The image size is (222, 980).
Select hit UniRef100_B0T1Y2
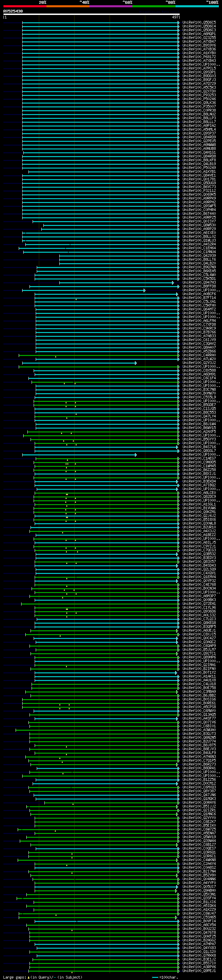(x=199, y=673)
